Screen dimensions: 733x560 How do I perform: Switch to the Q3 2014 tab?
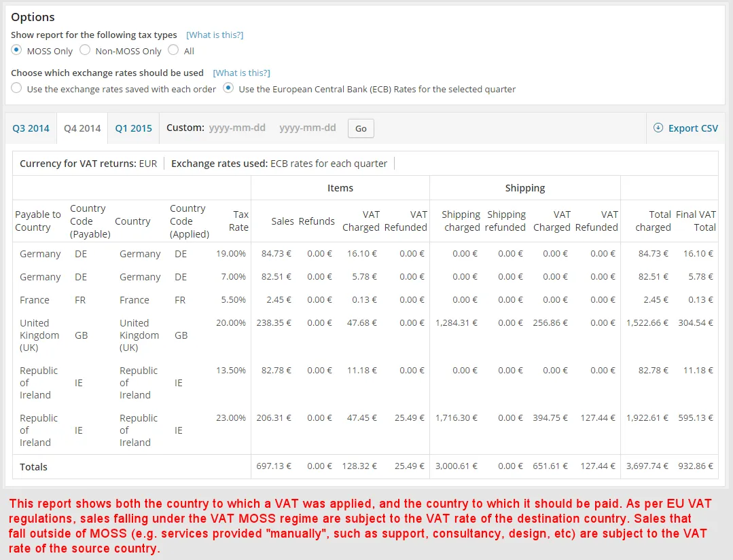30,128
